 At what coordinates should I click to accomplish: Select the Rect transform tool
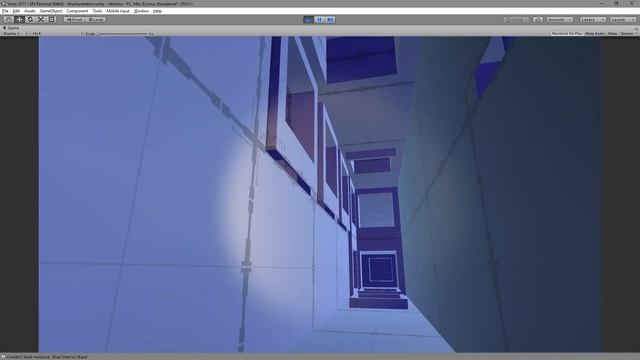pos(51,20)
